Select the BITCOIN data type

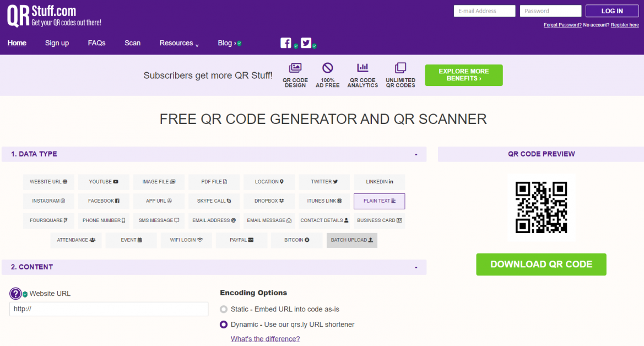[296, 240]
